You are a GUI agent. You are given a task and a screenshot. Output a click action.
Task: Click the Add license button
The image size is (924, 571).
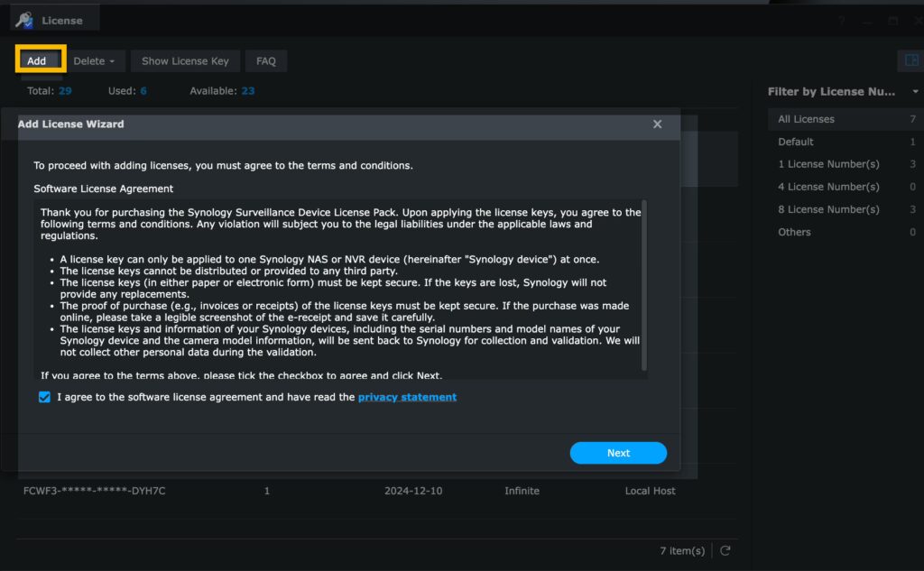(40, 60)
